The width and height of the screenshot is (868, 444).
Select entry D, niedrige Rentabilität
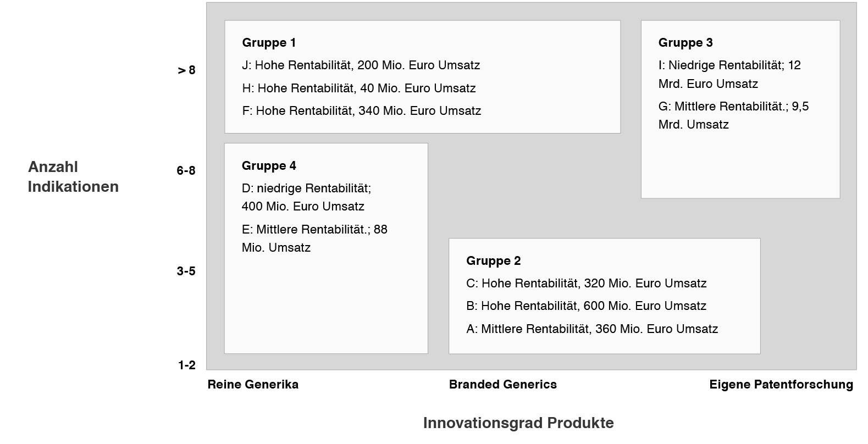click(x=306, y=197)
